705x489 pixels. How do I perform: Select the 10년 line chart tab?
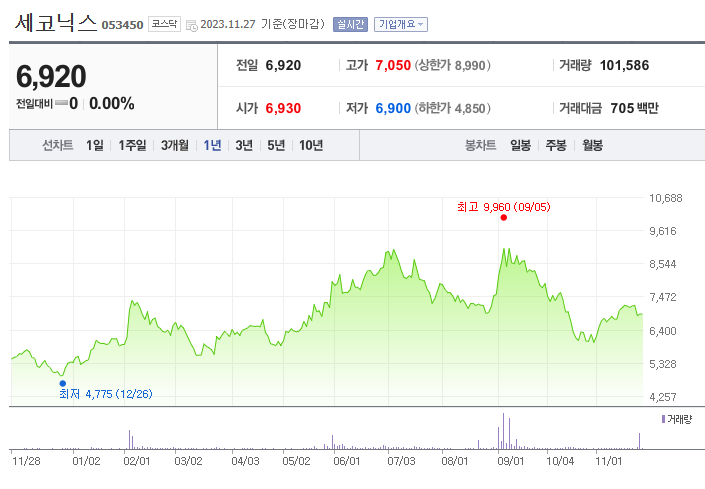tap(311, 145)
